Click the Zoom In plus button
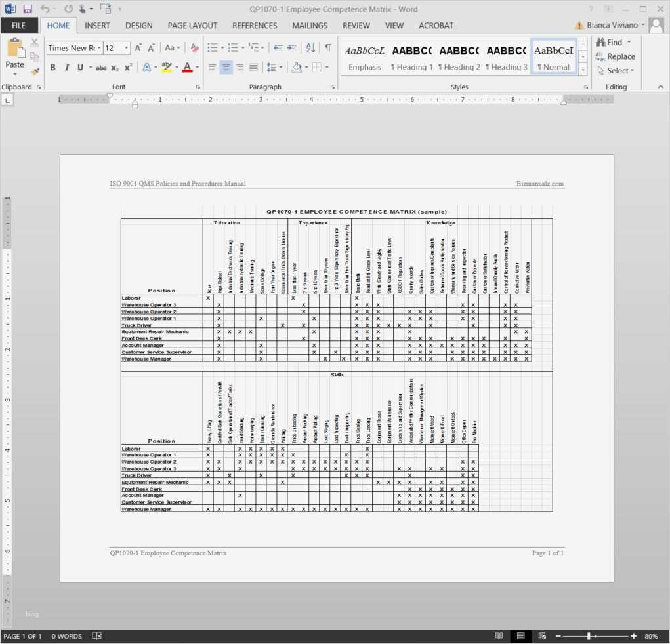Image resolution: width=670 pixels, height=644 pixels. pyautogui.click(x=634, y=636)
